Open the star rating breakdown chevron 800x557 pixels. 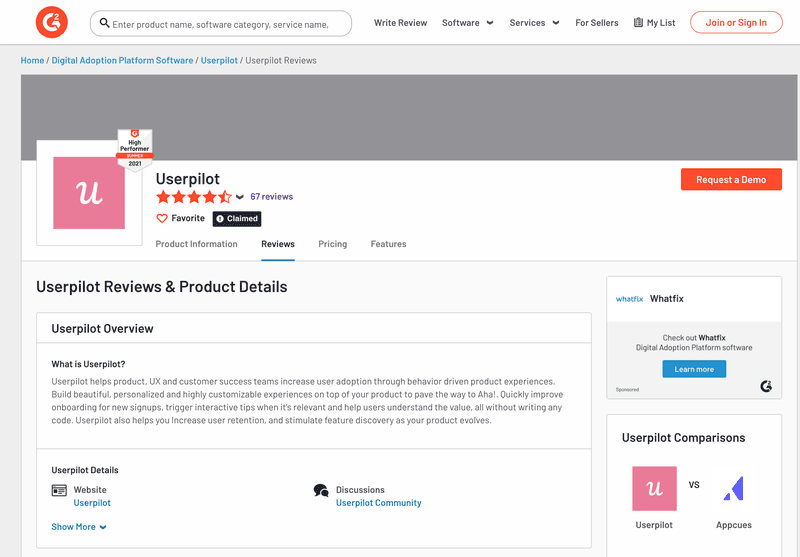point(240,197)
